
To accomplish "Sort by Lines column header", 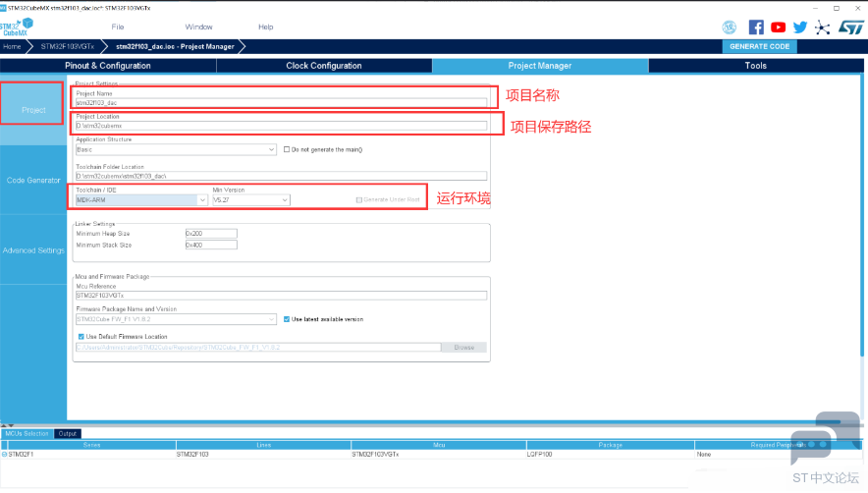I will coord(263,445).
